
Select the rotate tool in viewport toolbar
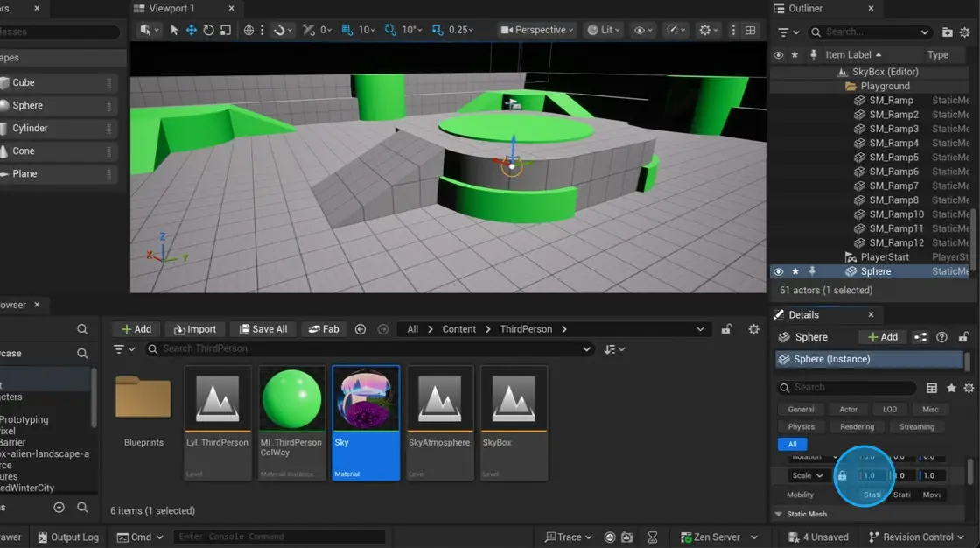click(x=208, y=30)
